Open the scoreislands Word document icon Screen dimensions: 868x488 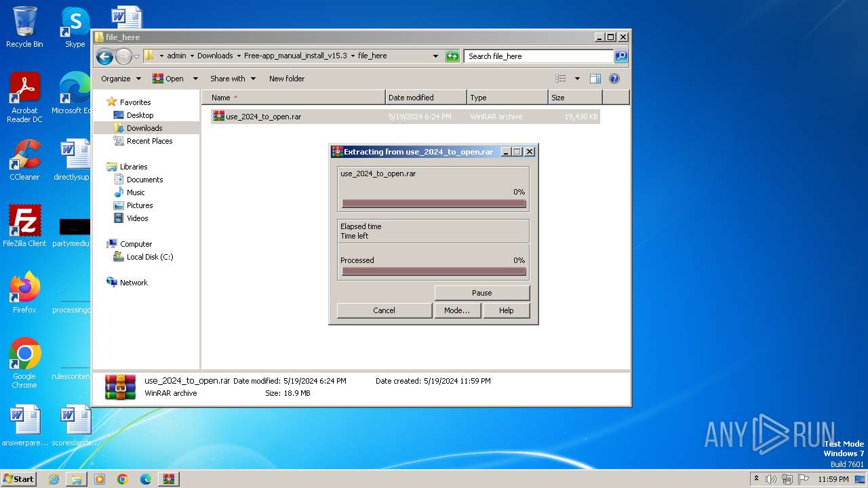75,426
